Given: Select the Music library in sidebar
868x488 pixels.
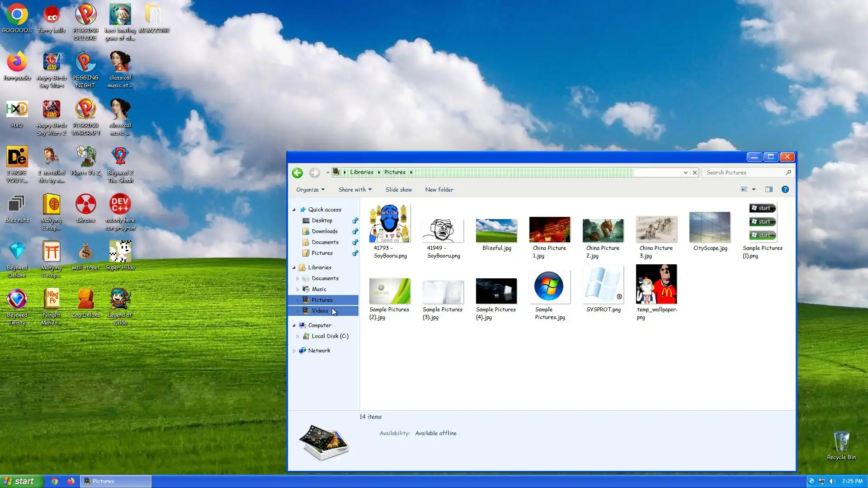Looking at the screenshot, I should (319, 289).
